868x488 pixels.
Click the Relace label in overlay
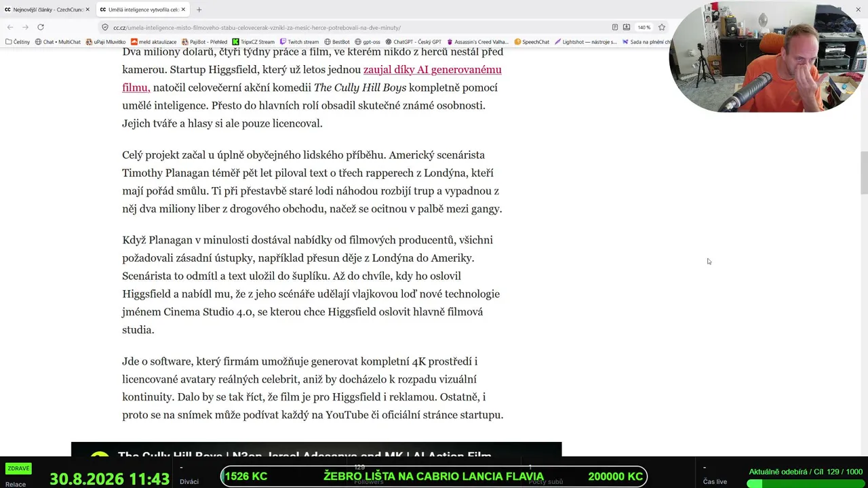[x=16, y=485]
